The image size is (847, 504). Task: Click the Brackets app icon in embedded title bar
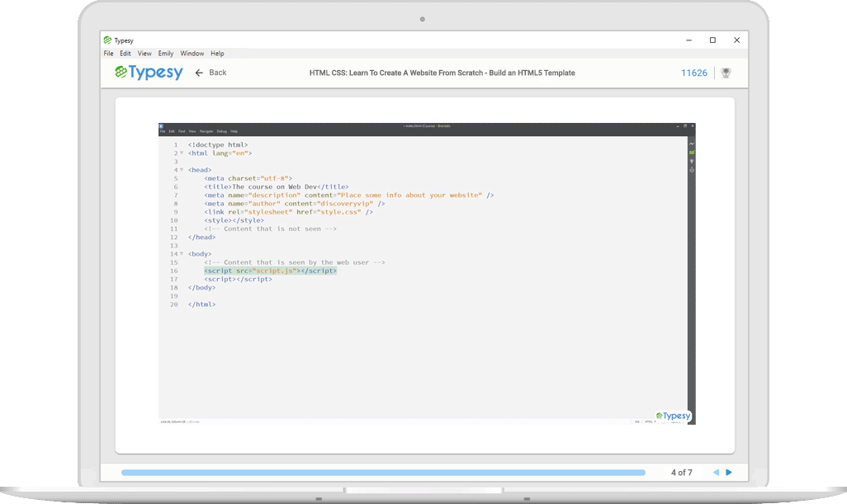click(161, 126)
